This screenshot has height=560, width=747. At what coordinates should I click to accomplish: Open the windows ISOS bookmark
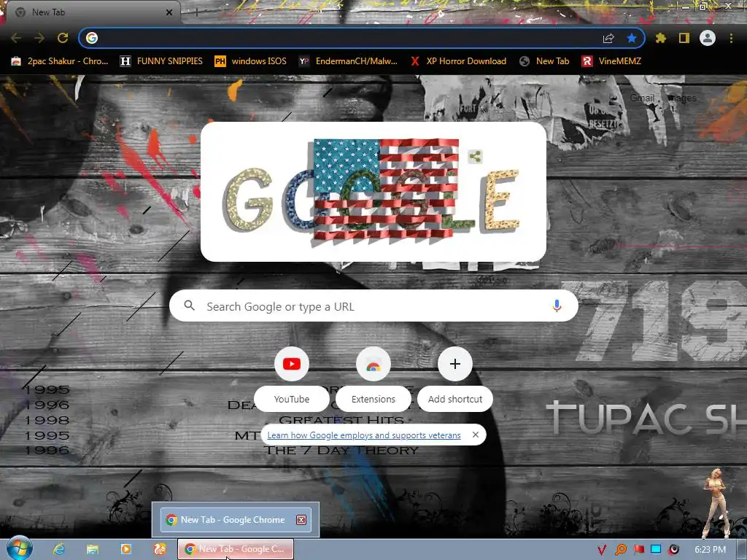coord(251,61)
